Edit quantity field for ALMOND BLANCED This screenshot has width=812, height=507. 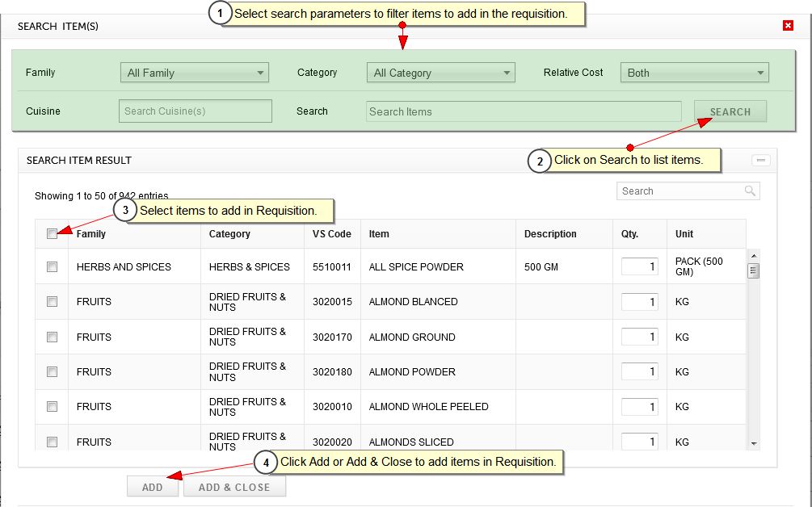(640, 302)
